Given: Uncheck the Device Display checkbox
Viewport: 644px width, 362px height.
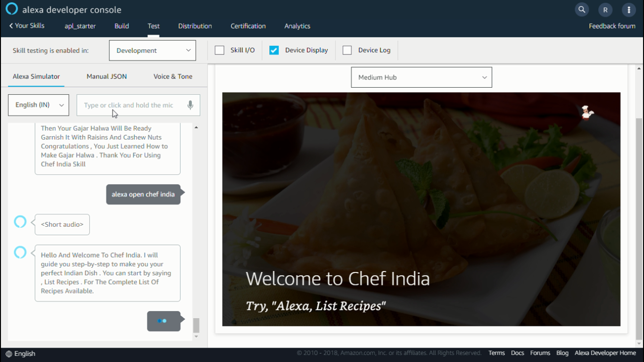Looking at the screenshot, I should [274, 50].
